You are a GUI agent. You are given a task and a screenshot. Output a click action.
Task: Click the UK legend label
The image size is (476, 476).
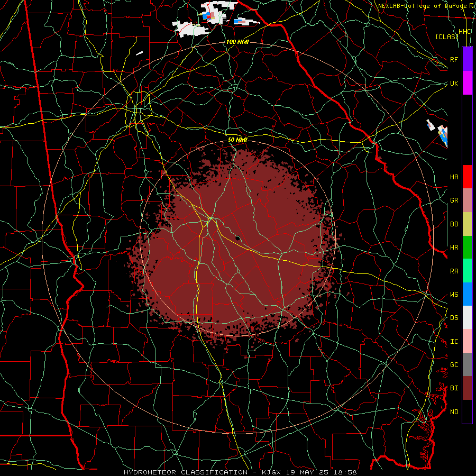pyautogui.click(x=454, y=83)
